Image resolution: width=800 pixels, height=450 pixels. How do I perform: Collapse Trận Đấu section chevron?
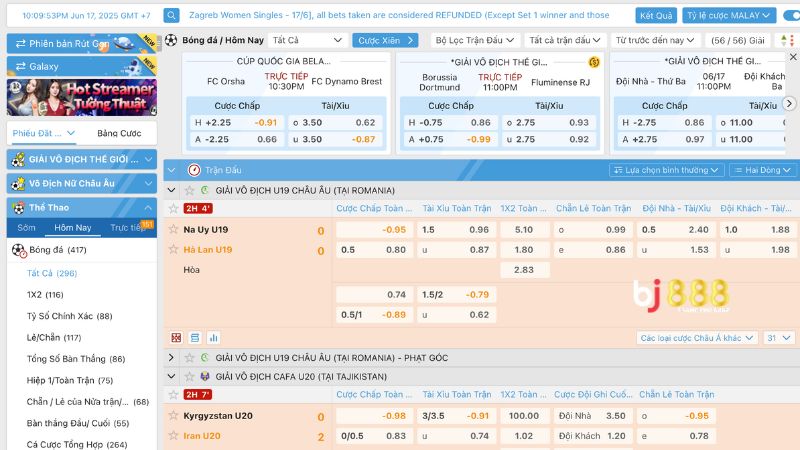click(x=172, y=170)
